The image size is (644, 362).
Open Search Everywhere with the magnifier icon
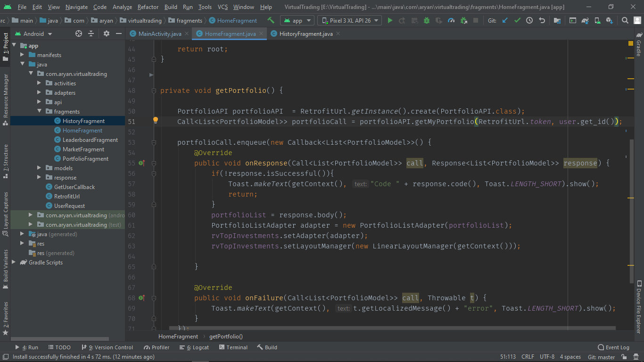click(625, 21)
